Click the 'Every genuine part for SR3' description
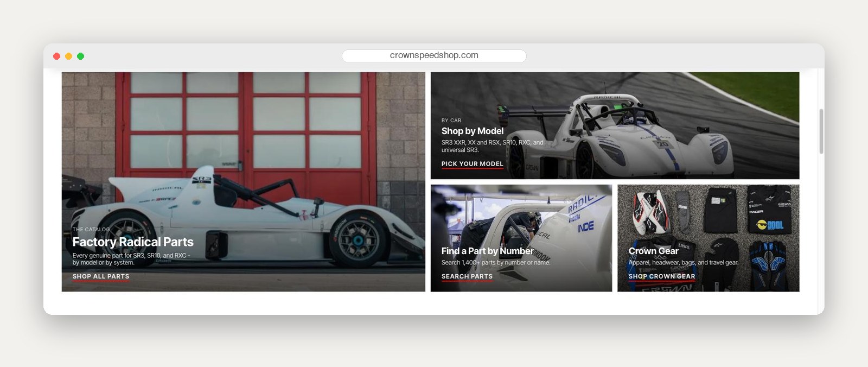Image resolution: width=868 pixels, height=367 pixels. click(131, 259)
